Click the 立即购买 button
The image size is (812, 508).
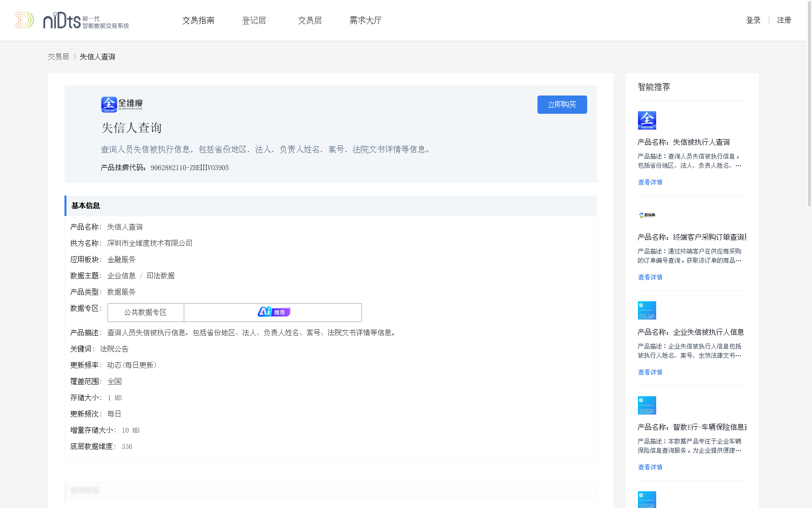[562, 105]
